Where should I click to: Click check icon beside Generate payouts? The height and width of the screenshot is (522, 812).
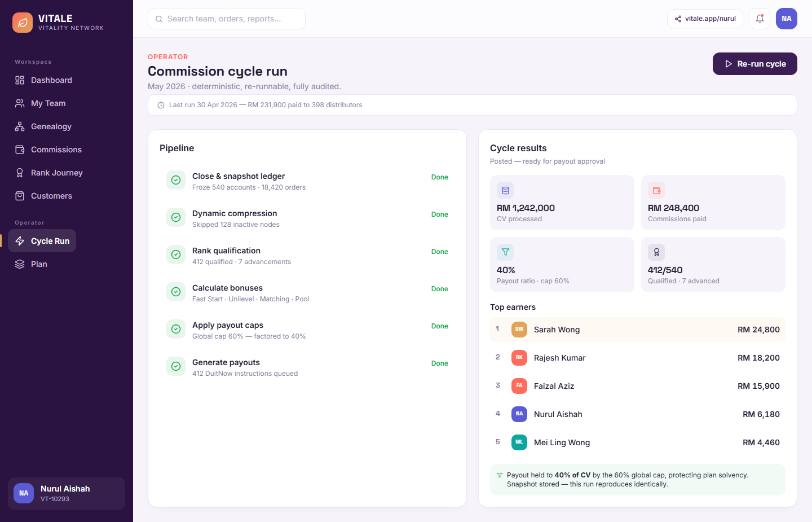[x=176, y=366]
